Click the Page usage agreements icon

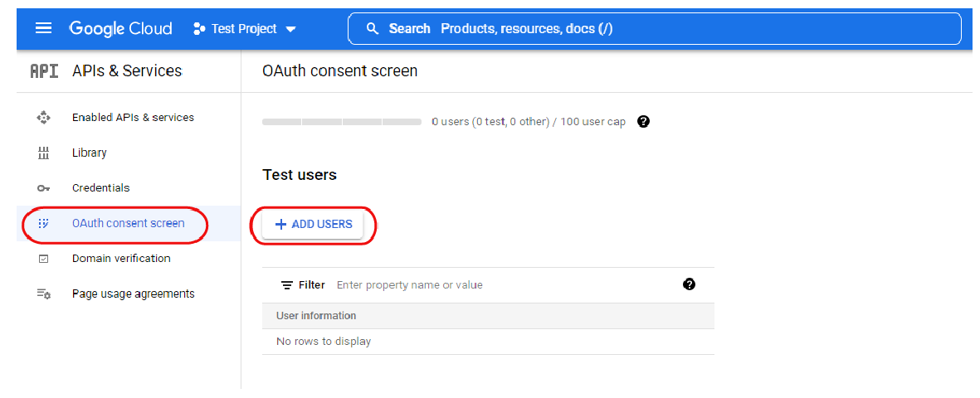coord(43,294)
